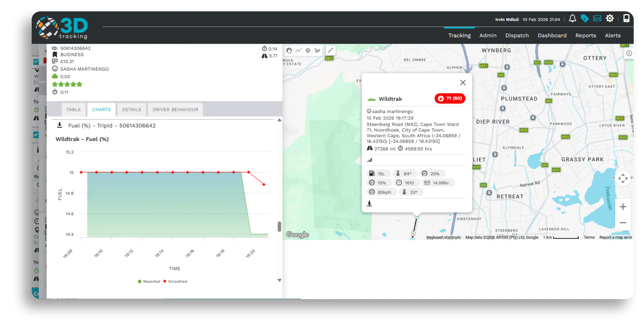
Task: Download the Fuel (%) chart
Action: coord(60,125)
